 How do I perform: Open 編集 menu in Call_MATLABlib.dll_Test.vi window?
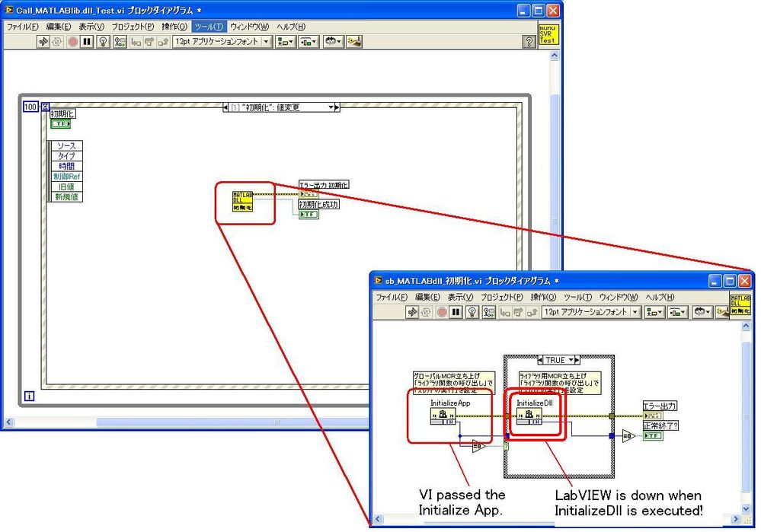pyautogui.click(x=58, y=27)
